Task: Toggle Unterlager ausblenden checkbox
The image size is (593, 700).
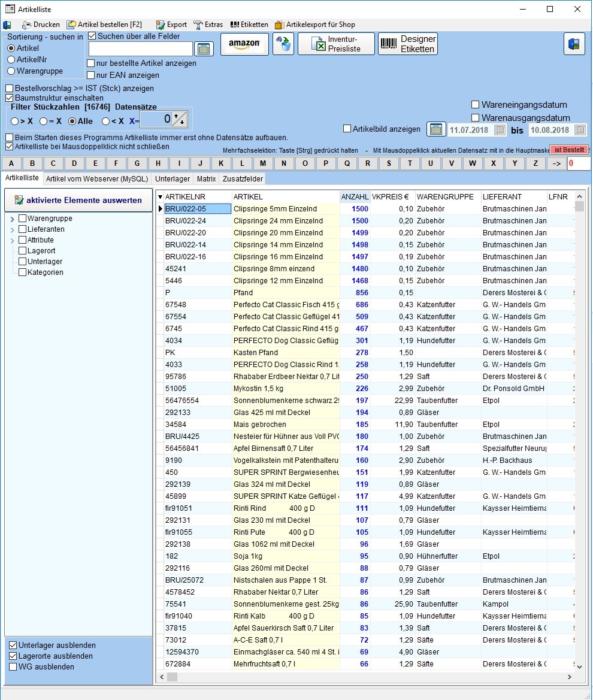Action: (13, 645)
